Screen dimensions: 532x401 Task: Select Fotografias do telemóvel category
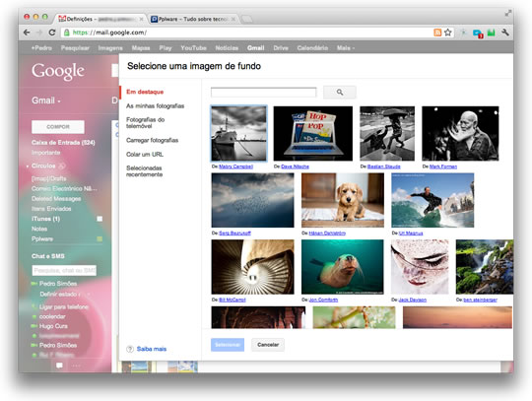145,122
